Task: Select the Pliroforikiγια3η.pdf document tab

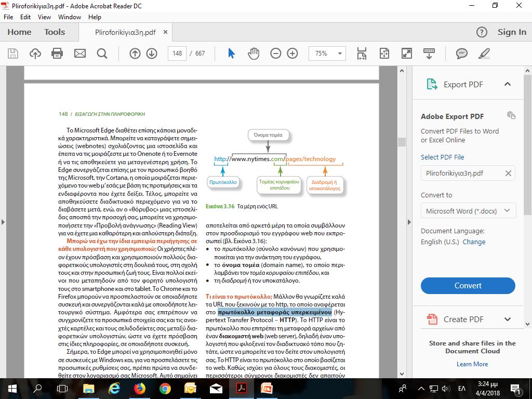Action: coord(125,32)
